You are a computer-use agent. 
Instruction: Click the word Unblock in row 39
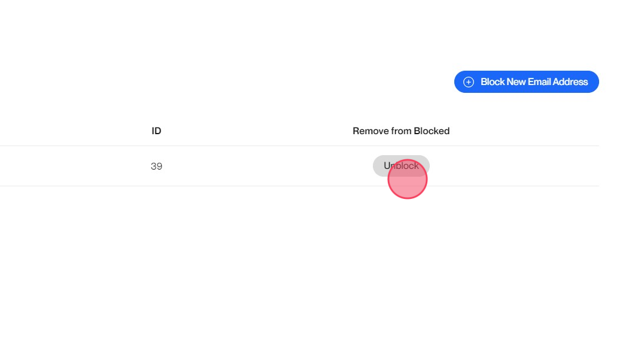point(401,165)
